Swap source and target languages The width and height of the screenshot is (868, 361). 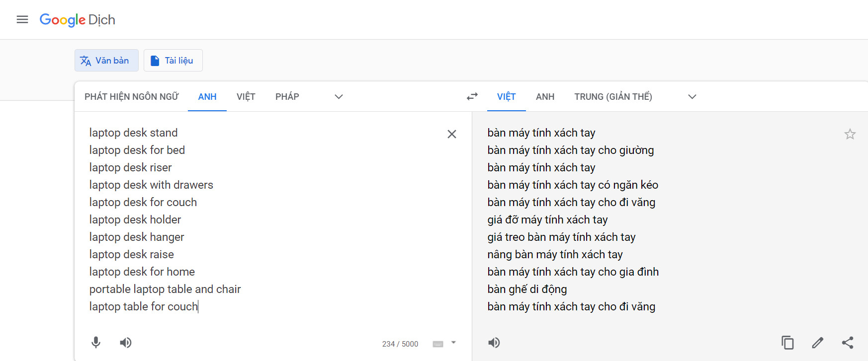[x=472, y=96]
